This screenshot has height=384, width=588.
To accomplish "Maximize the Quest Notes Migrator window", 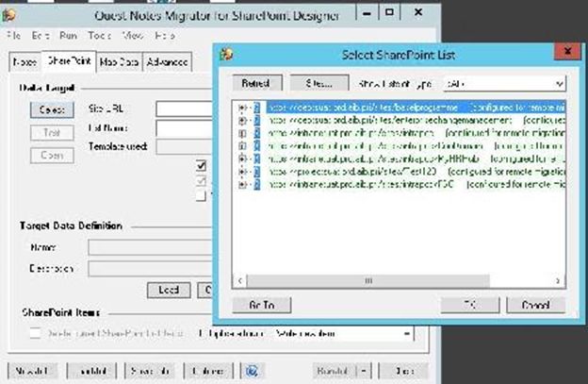I will click(x=389, y=12).
